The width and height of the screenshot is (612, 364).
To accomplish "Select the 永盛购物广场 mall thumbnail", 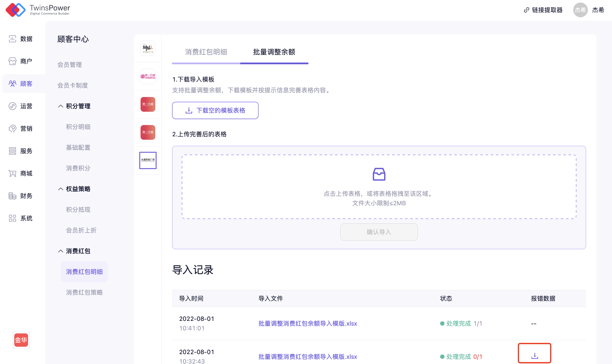I will pos(148,160).
